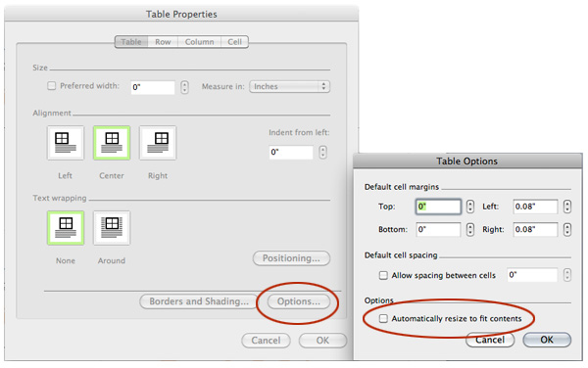Click the "Table Options" title bar
Image resolution: width=588 pixels, height=368 pixels.
point(467,161)
